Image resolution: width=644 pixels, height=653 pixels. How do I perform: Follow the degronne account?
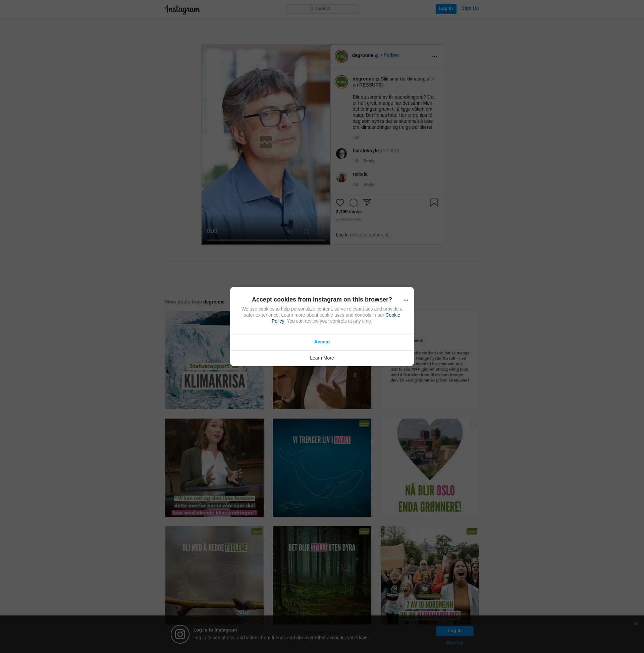pos(391,55)
